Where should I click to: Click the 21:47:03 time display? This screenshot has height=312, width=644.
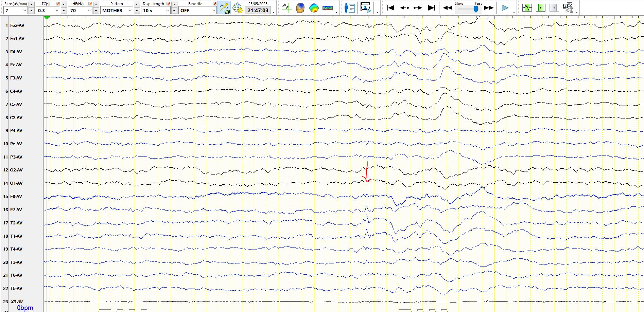click(x=258, y=11)
